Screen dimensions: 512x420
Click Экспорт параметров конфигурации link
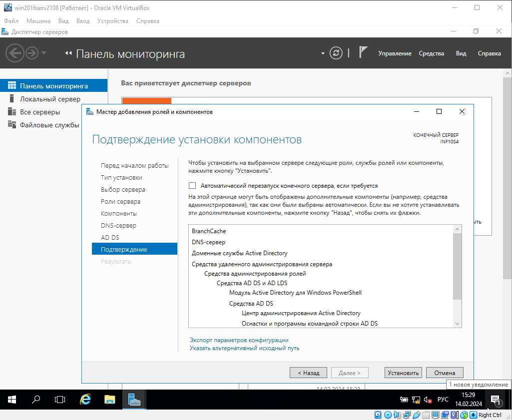239,340
